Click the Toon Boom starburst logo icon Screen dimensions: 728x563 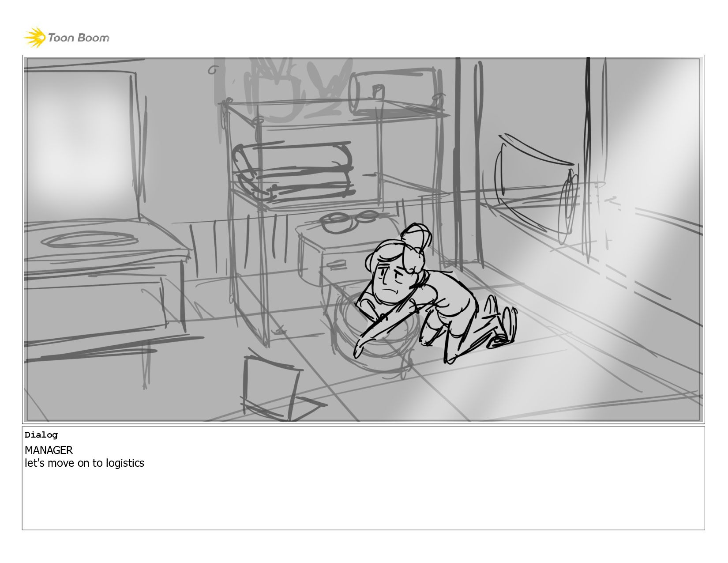tap(35, 37)
